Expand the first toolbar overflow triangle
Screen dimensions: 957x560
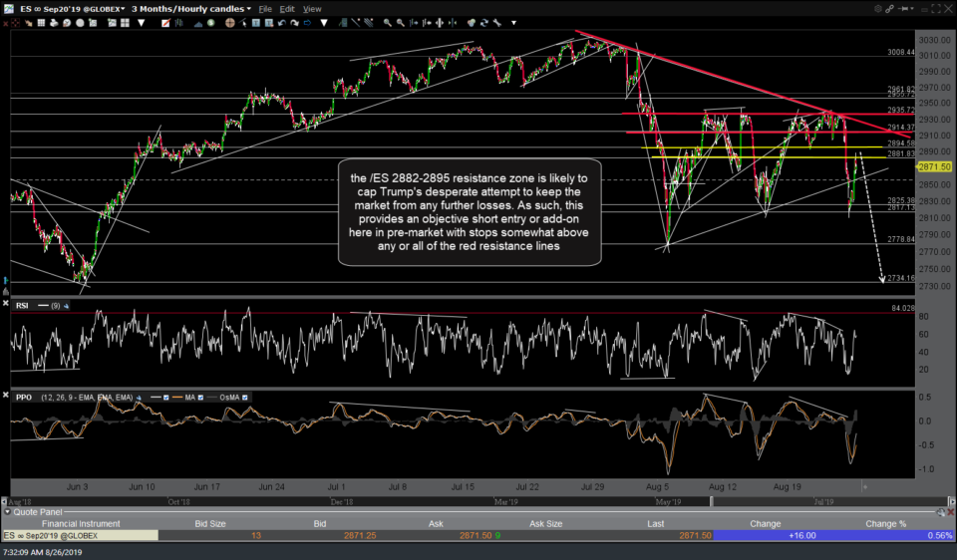[141, 23]
